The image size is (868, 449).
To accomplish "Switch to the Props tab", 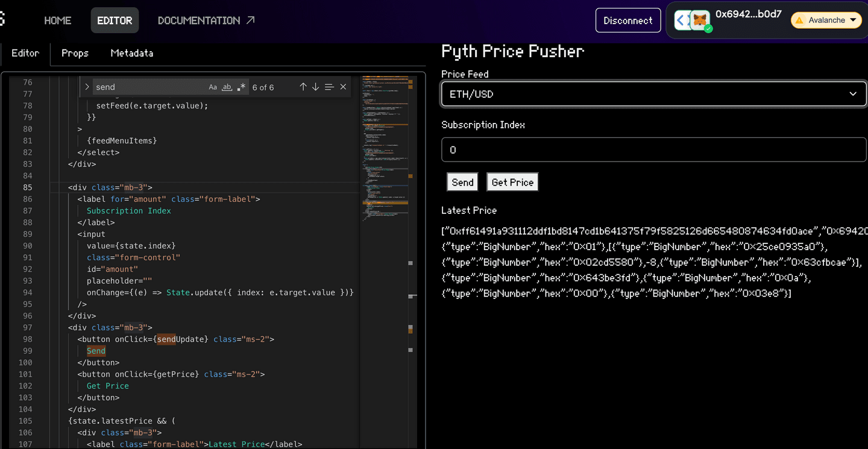I will click(x=75, y=53).
